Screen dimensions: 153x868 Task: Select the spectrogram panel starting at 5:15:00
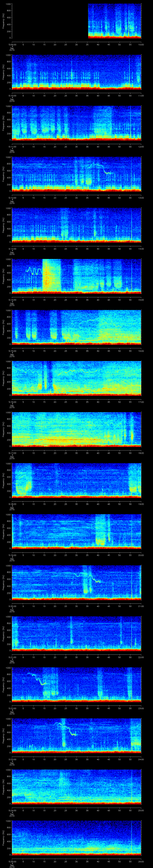[x=77, y=327]
